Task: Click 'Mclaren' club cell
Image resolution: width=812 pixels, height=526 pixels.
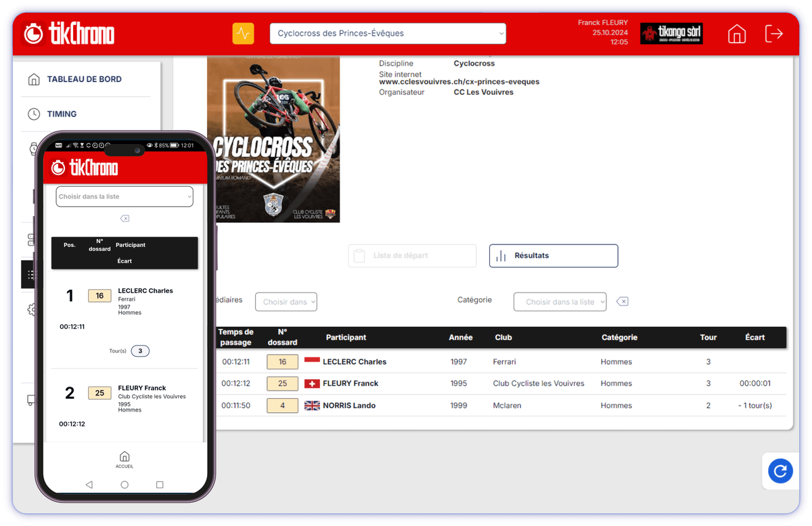Action: [x=508, y=406]
